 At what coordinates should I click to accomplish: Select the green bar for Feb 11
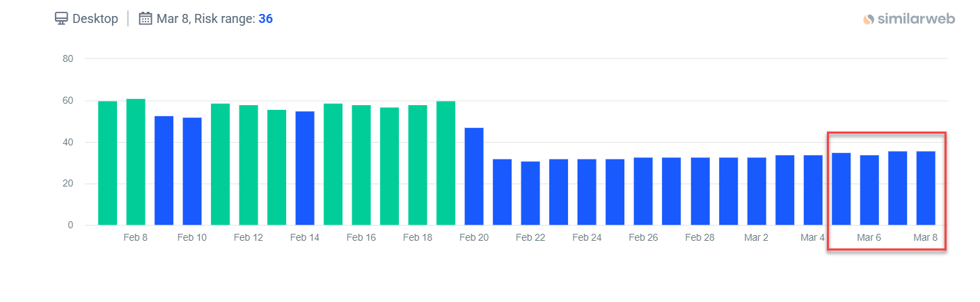tap(221, 164)
